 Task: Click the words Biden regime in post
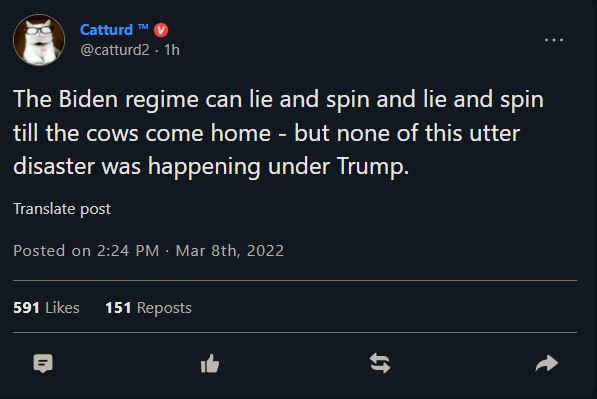tap(129, 99)
